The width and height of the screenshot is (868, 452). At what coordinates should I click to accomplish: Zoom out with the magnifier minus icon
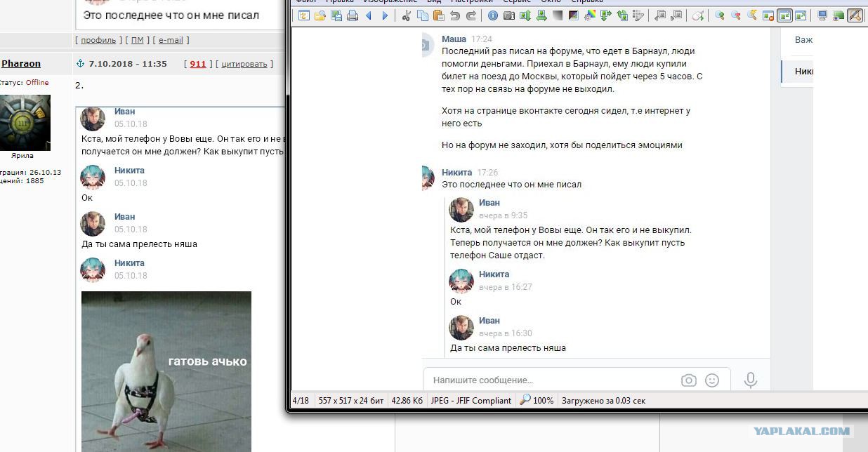[735, 15]
